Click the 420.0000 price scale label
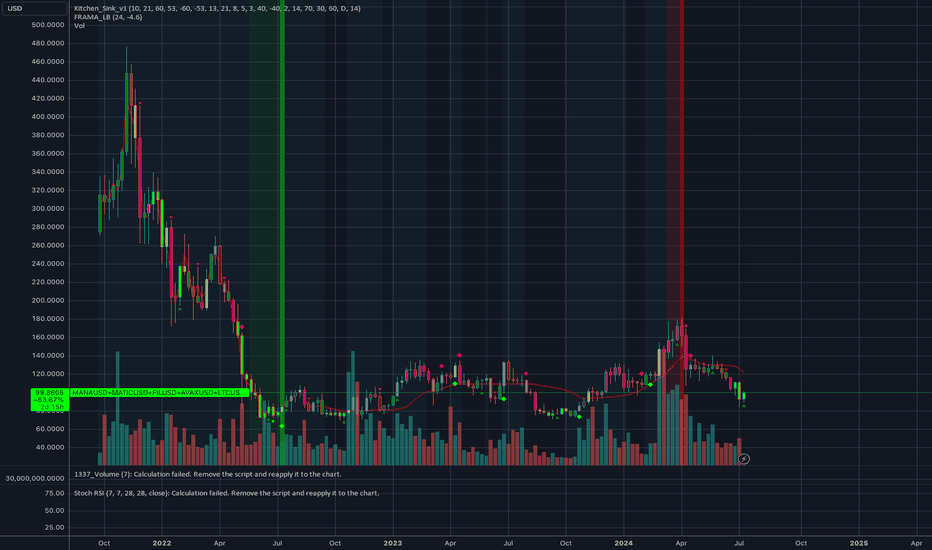932x550 pixels. pyautogui.click(x=48, y=99)
